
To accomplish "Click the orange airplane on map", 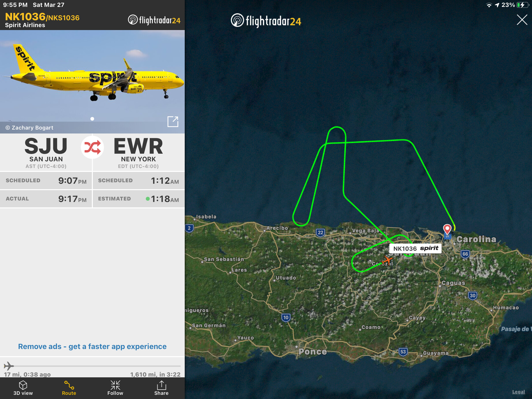I will coord(387,260).
